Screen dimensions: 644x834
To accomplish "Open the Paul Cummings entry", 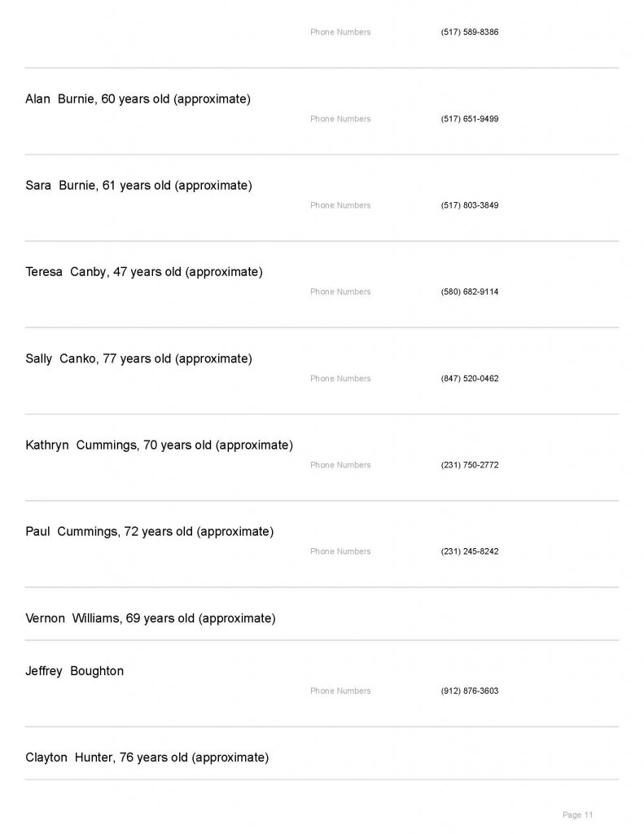I will click(149, 532).
